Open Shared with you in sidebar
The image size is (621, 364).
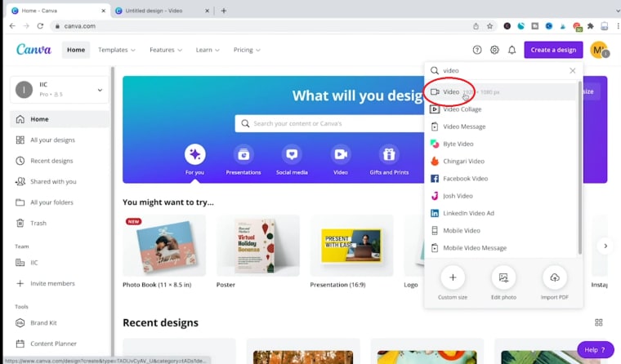[x=60, y=182]
